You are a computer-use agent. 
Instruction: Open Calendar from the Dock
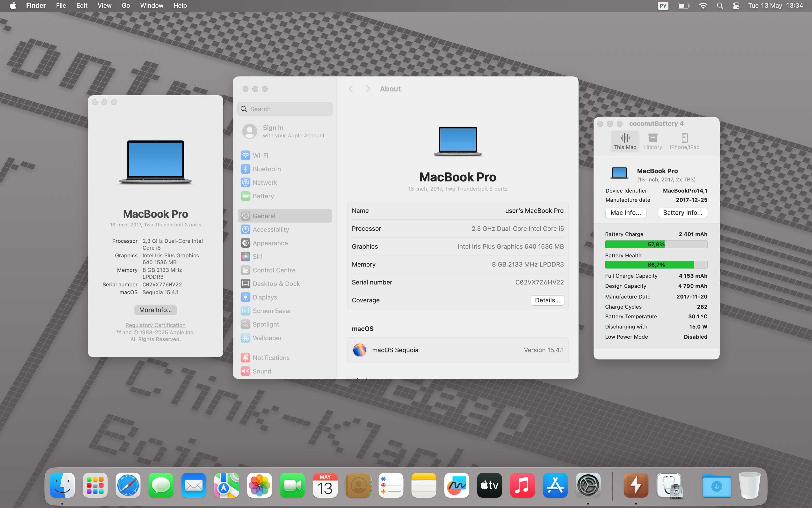(x=325, y=485)
